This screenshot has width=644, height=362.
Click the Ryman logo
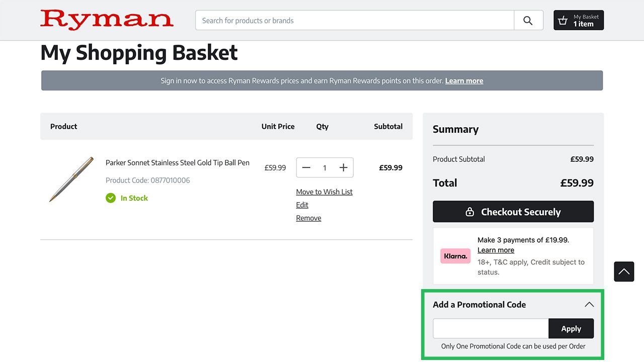click(x=107, y=20)
